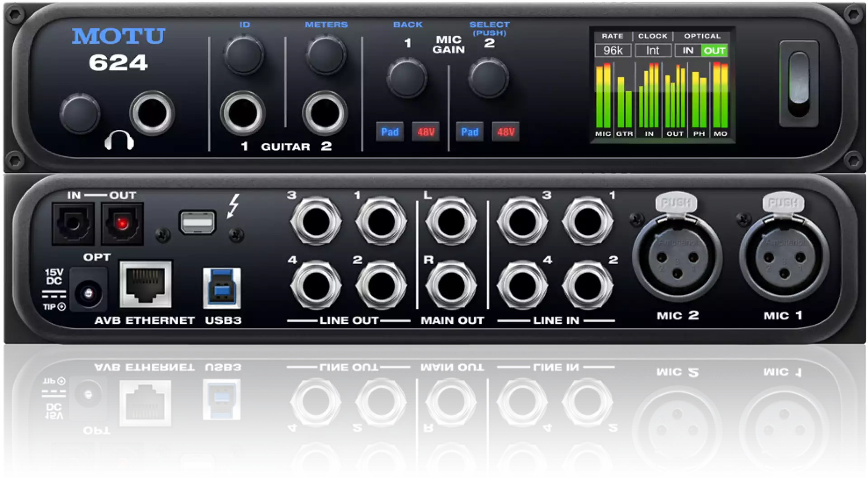Toggle the Pad button for mic 2

pyautogui.click(x=470, y=132)
